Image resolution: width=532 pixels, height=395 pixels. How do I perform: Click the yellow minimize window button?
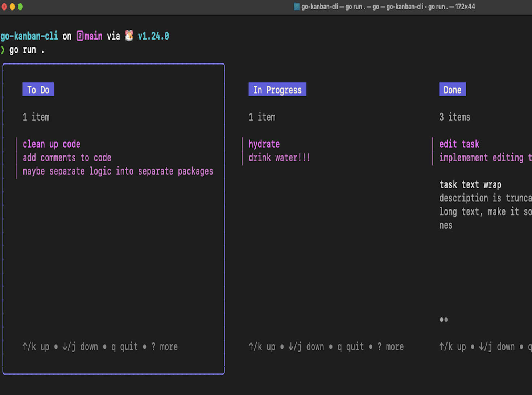click(x=12, y=7)
